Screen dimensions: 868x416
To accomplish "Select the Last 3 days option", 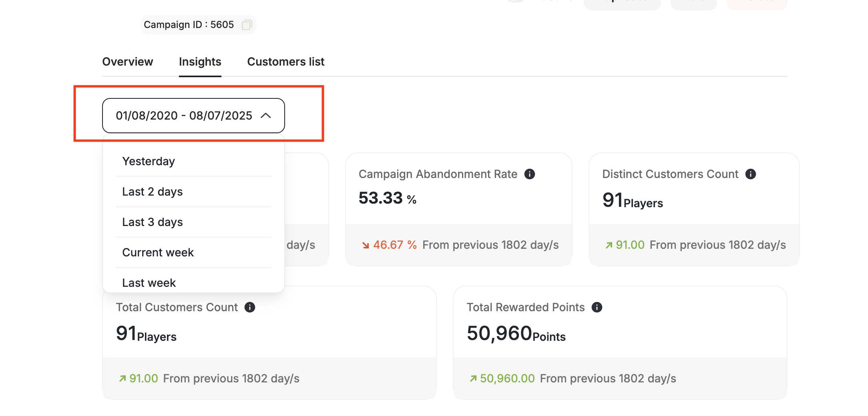I will tap(152, 222).
